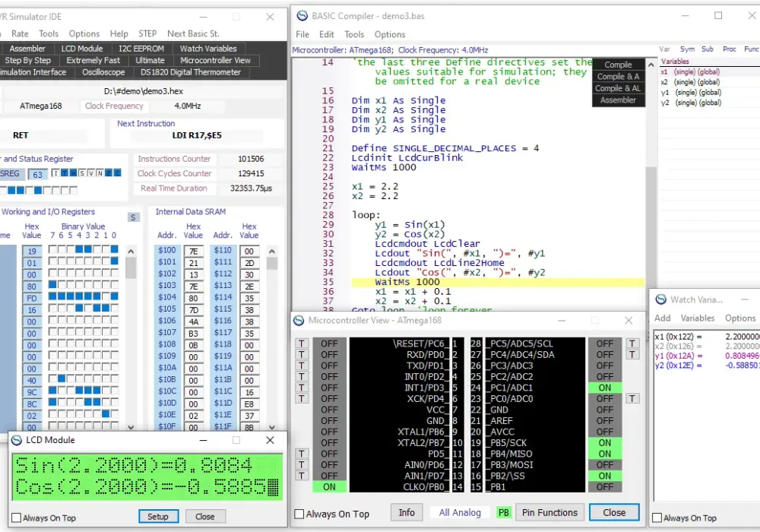The width and height of the screenshot is (760, 532).
Task: Select the x1 (0x122) row in watch list
Action: (707, 337)
